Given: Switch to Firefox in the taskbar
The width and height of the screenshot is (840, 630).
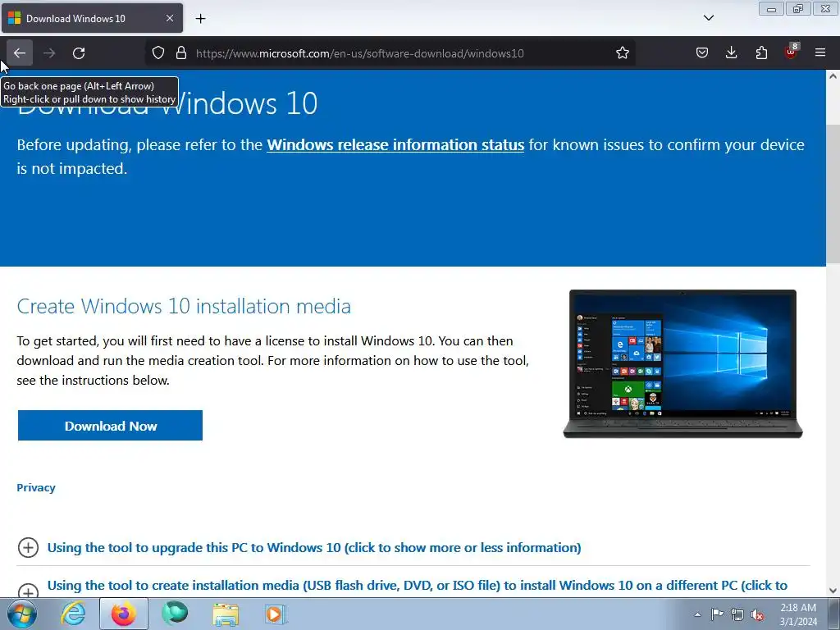Looking at the screenshot, I should (124, 614).
